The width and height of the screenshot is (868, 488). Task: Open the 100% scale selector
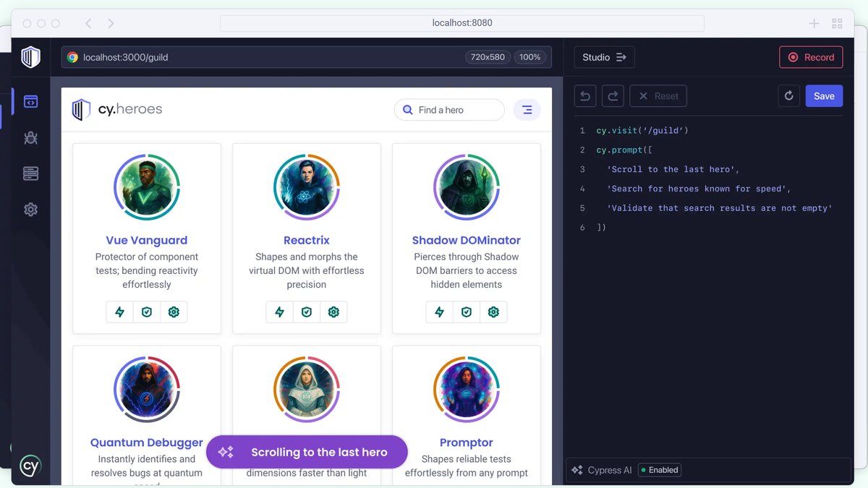click(x=530, y=57)
